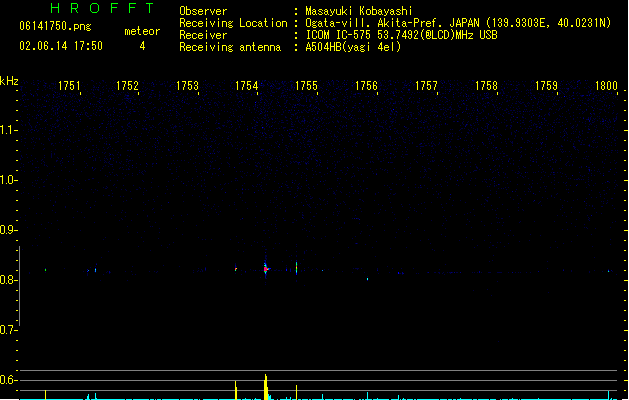Click the kHz axis unit label
This screenshot has width=629, height=400.
9,81
